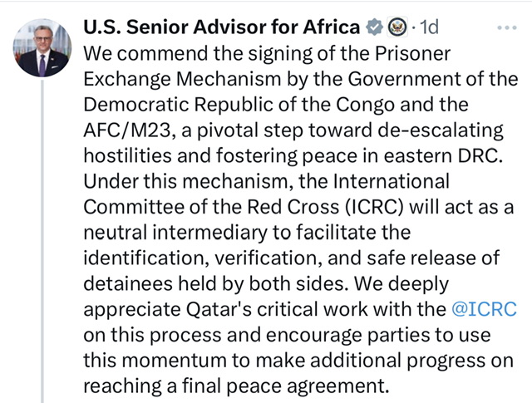Click the vertical thread line below the avatar

(42, 241)
